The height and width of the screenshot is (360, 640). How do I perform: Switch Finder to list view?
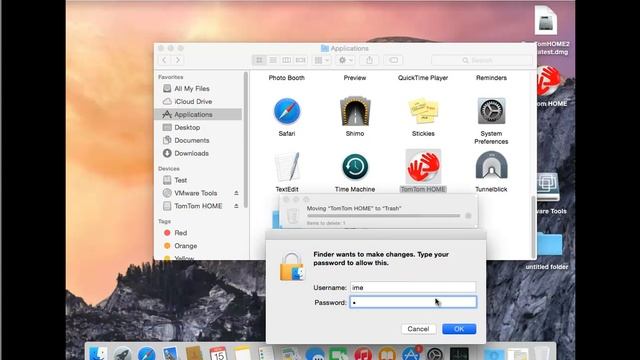pos(273,60)
